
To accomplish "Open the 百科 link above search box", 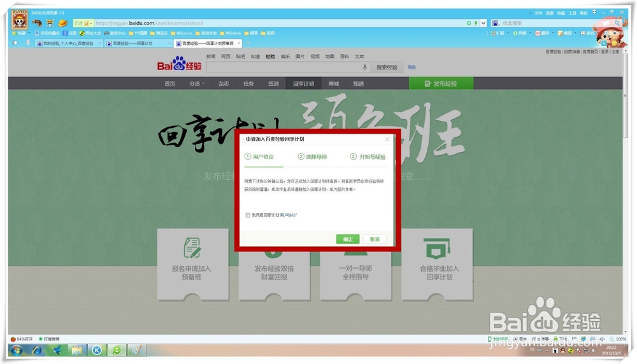I will [x=345, y=57].
